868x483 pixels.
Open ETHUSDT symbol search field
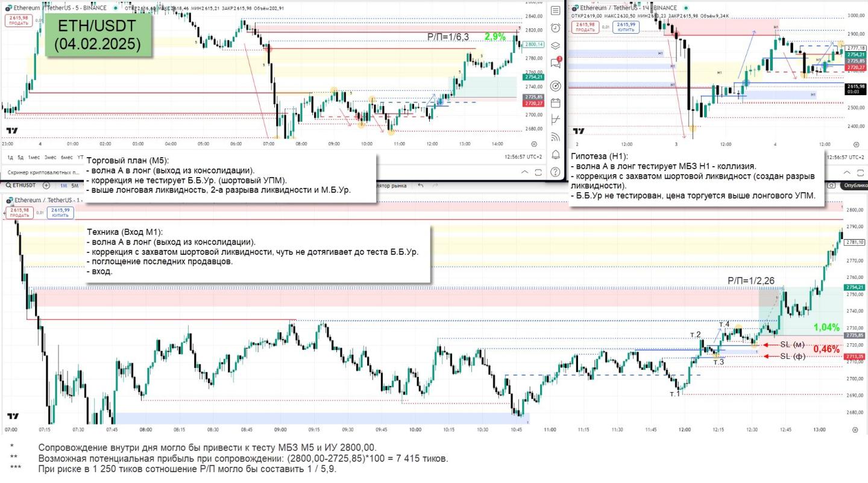click(22, 185)
